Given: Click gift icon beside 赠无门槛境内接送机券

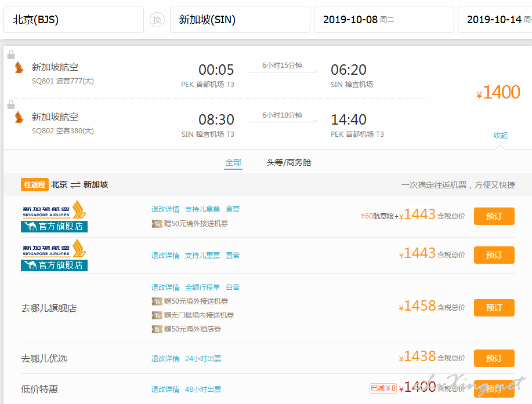Looking at the screenshot, I should coord(157,315).
